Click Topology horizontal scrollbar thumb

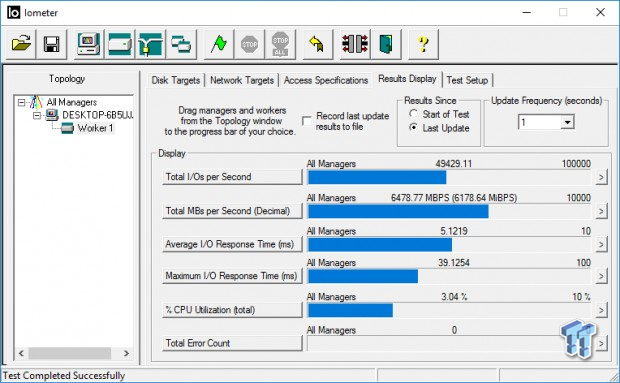[x=70, y=353]
